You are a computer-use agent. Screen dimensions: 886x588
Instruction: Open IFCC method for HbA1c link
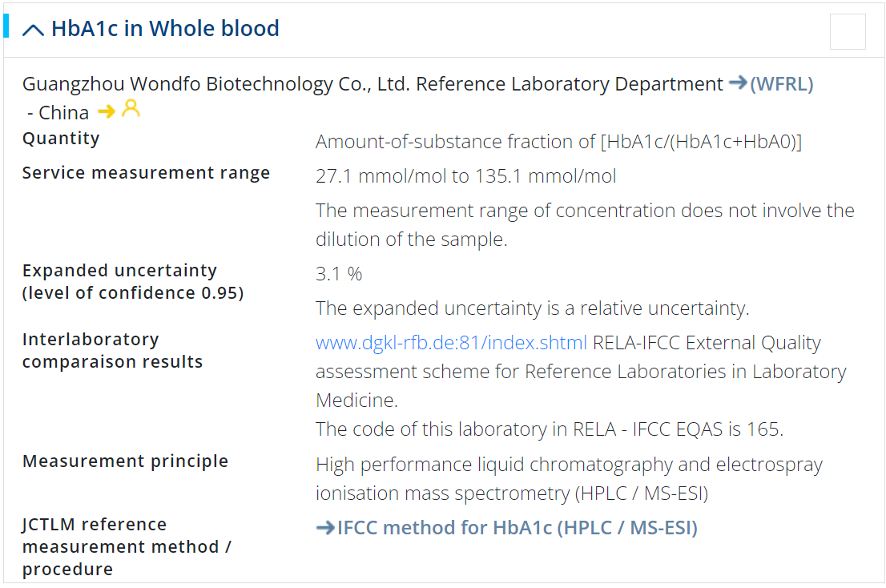tap(517, 528)
